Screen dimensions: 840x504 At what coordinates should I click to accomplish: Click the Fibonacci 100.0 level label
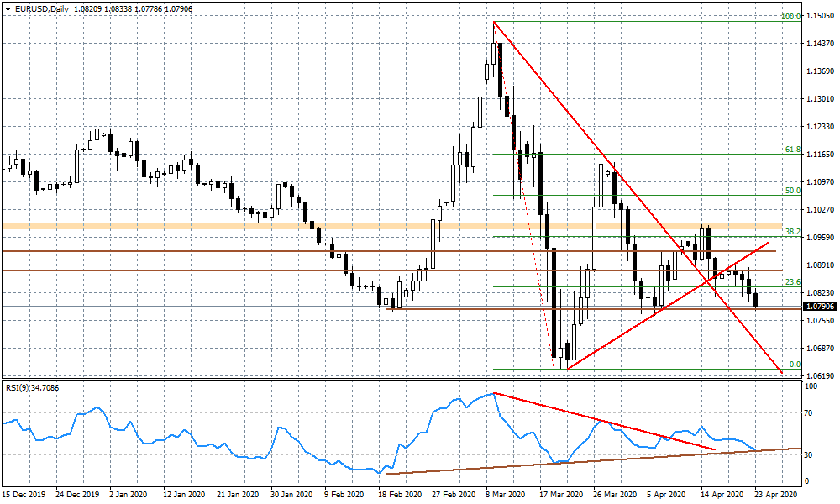coord(790,17)
